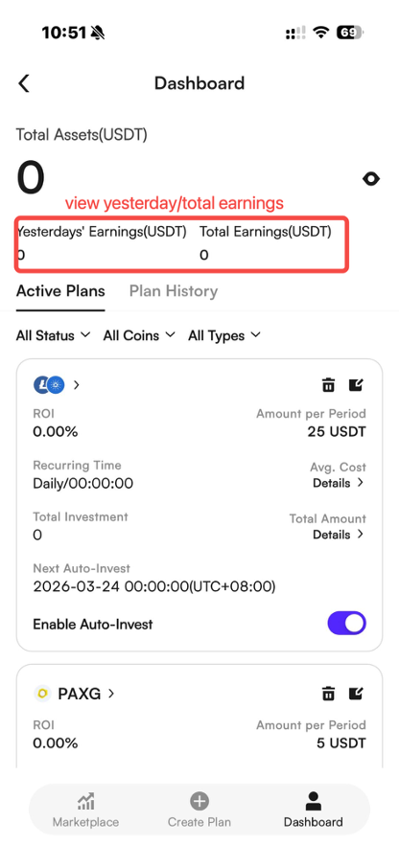Edit the PAXG plan
This screenshot has height=868, width=399.
point(356,693)
